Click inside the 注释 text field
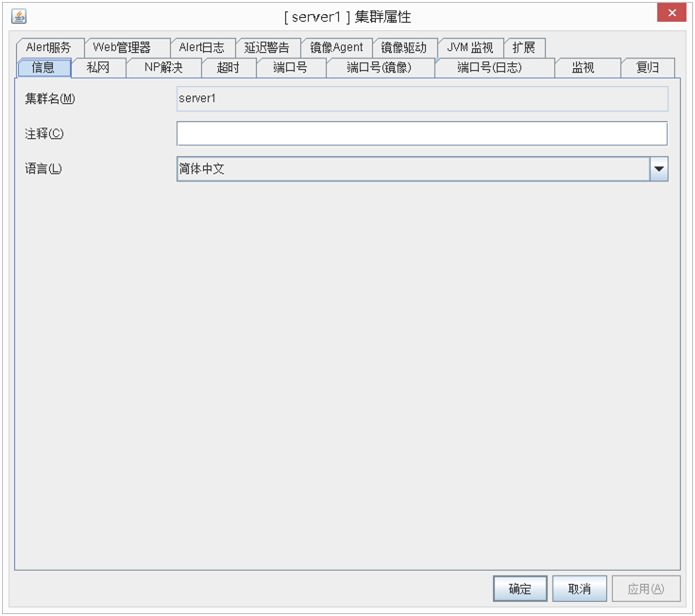Image resolution: width=695 pixels, height=616 pixels. [x=421, y=133]
